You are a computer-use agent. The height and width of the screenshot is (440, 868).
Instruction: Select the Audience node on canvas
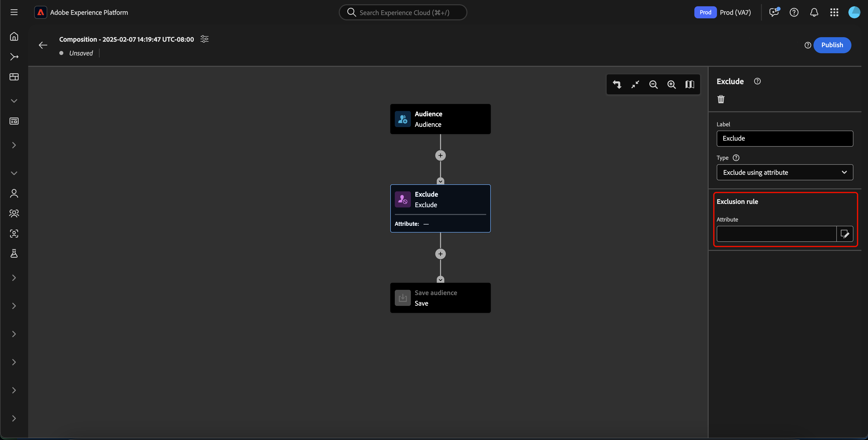point(440,119)
